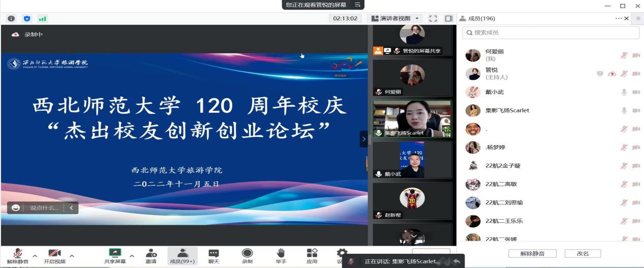This screenshot has width=644, height=268.
Task: Click the 改名 rename button
Action: click(582, 253)
